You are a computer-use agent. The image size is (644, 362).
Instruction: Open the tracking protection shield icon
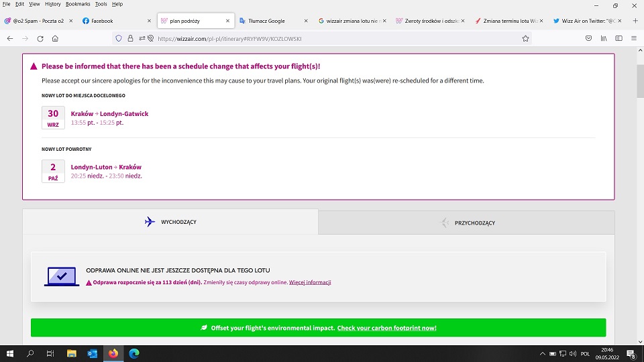point(119,39)
